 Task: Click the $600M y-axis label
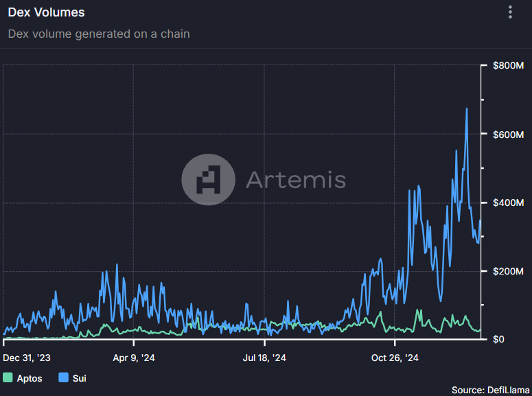[x=509, y=134]
